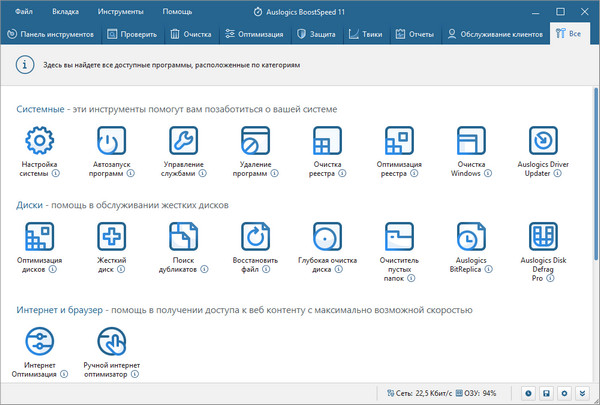Open the Восстановить файл tool
Screen dimensions: 600x405
point(256,236)
